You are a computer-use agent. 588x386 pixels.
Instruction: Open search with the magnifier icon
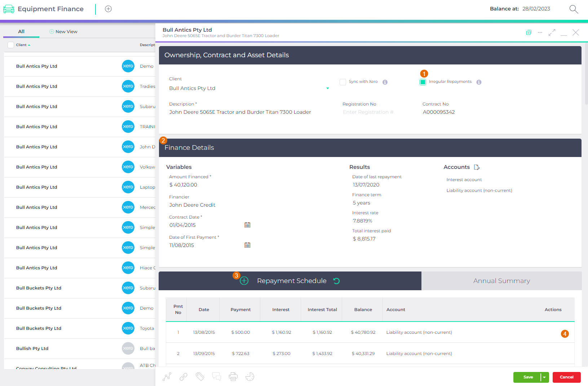click(574, 9)
